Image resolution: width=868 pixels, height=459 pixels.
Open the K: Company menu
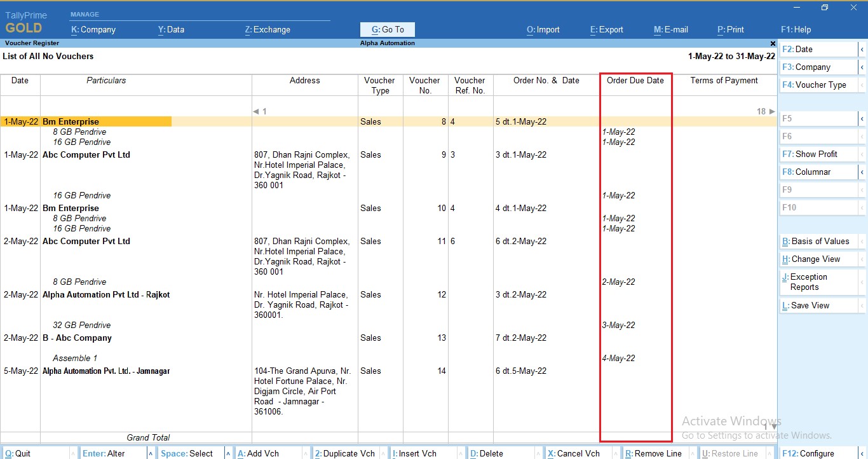93,29
